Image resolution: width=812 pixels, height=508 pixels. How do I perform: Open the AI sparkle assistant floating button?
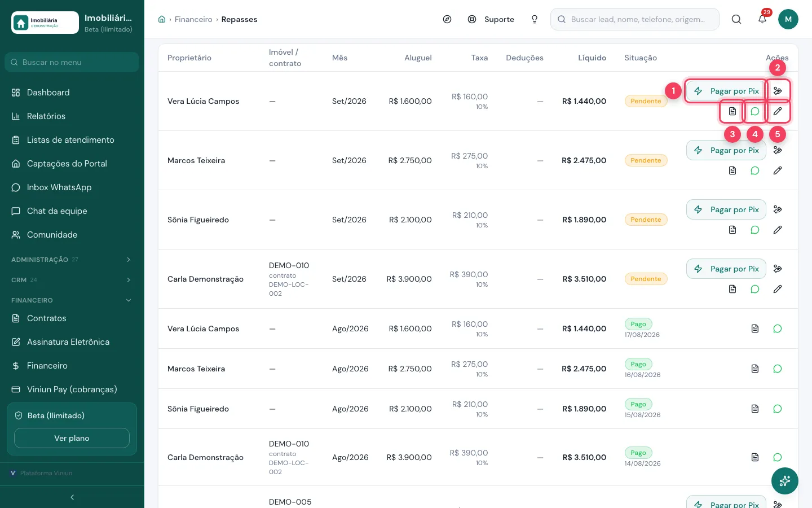(x=785, y=481)
